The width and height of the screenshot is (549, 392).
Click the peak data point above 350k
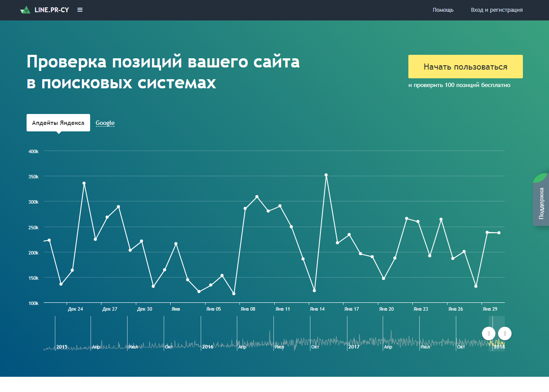(326, 175)
